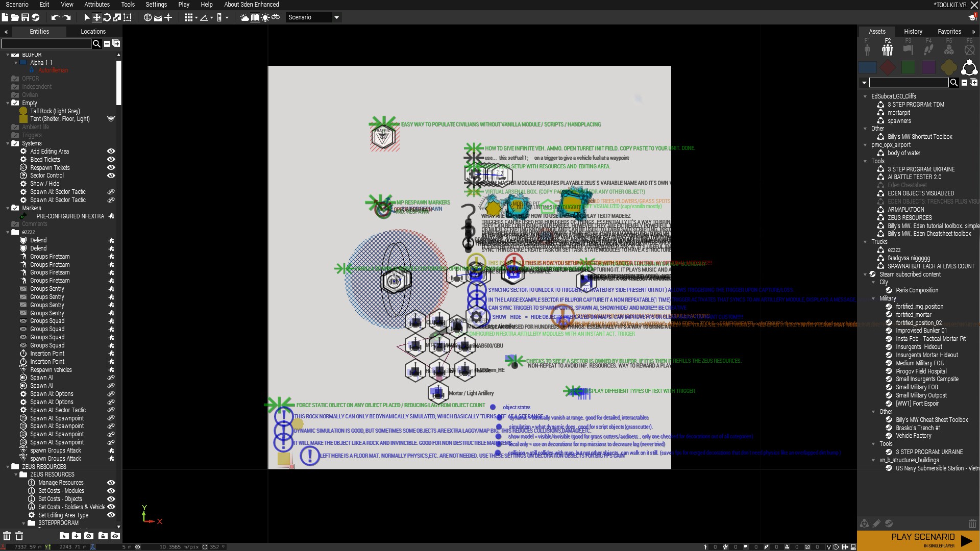Toggle visibility of Add Editing Area
This screenshot has width=980, height=551.
point(111,152)
